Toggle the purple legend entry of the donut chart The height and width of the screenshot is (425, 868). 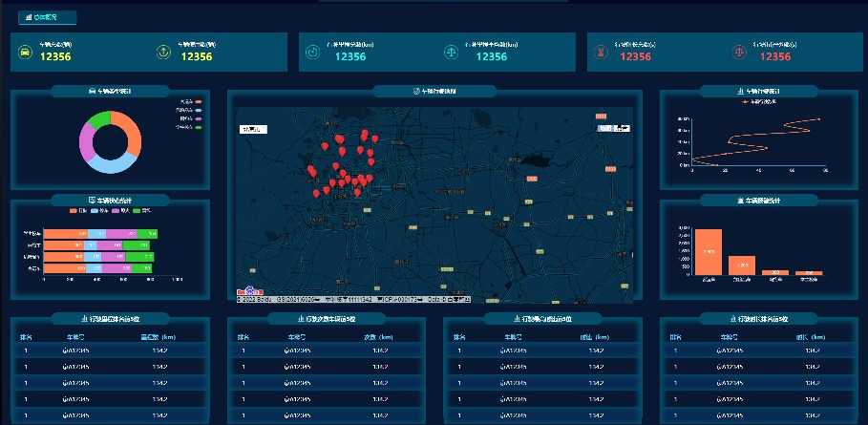click(x=191, y=118)
